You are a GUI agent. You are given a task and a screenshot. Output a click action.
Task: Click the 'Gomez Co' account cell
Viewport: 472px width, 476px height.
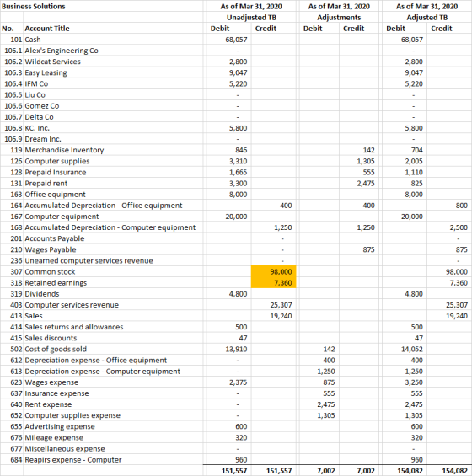(42, 106)
